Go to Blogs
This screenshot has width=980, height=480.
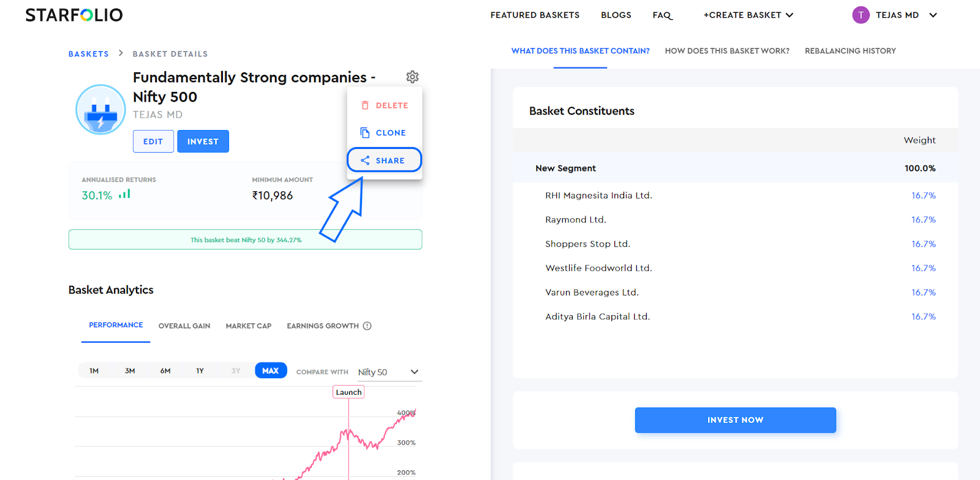point(616,15)
